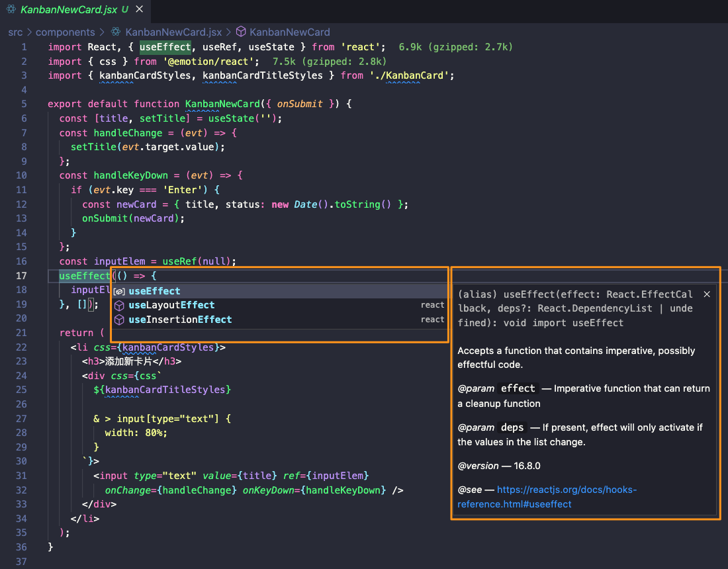This screenshot has height=569, width=728.
Task: Click line number 21 in the gutter
Action: pyautogui.click(x=21, y=333)
